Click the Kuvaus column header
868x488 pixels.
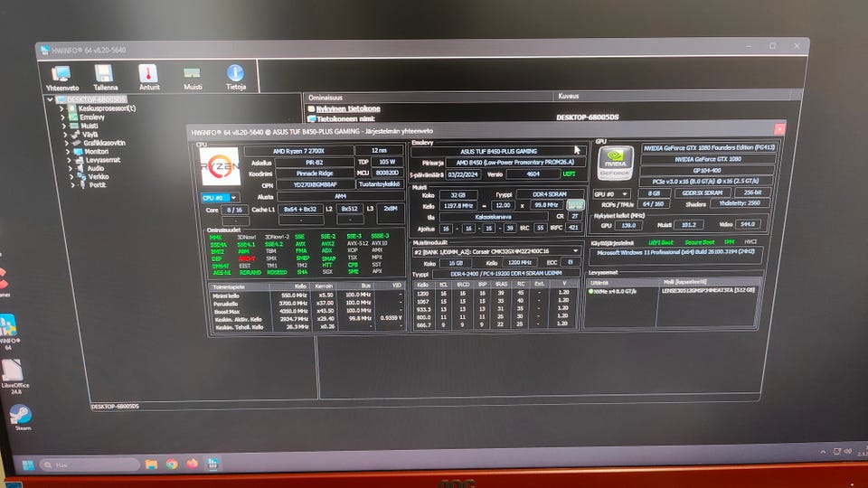point(671,96)
